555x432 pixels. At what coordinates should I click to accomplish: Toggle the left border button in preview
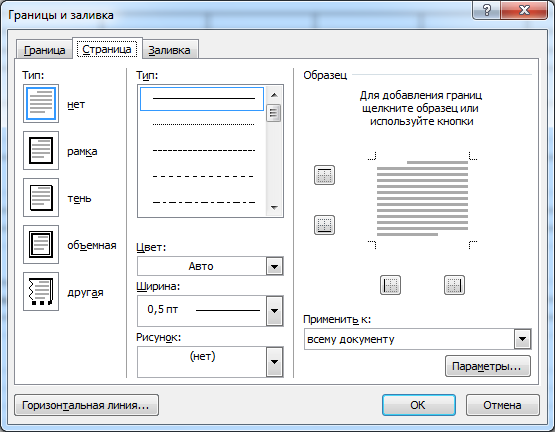tap(390, 285)
